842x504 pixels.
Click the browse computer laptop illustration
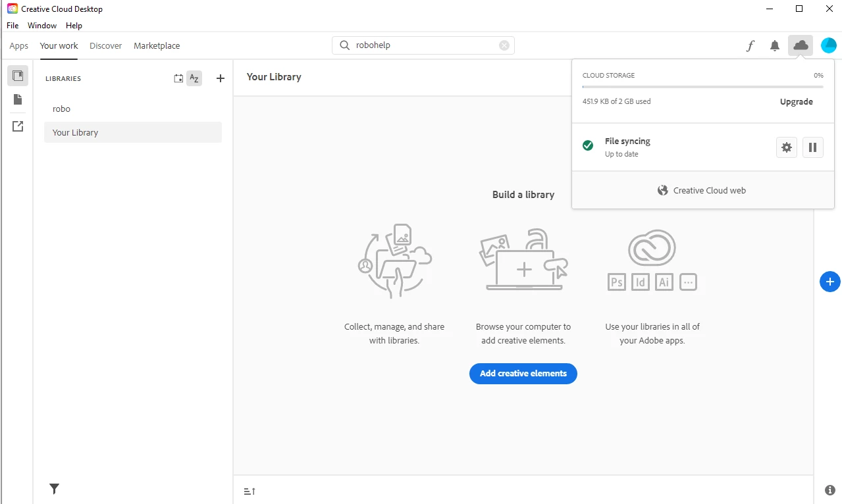click(x=523, y=259)
